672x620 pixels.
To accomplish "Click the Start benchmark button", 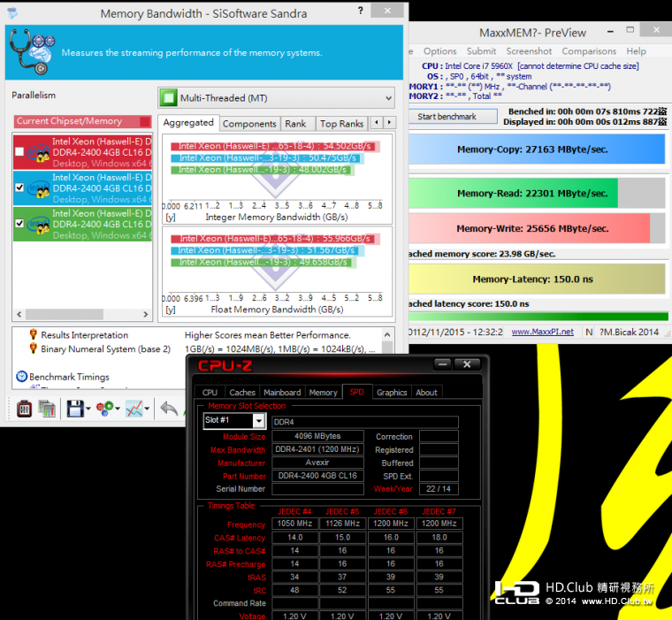I will click(454, 117).
